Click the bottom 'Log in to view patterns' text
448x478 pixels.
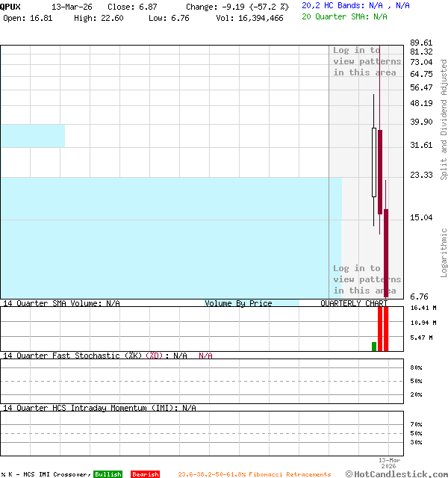tap(367, 279)
